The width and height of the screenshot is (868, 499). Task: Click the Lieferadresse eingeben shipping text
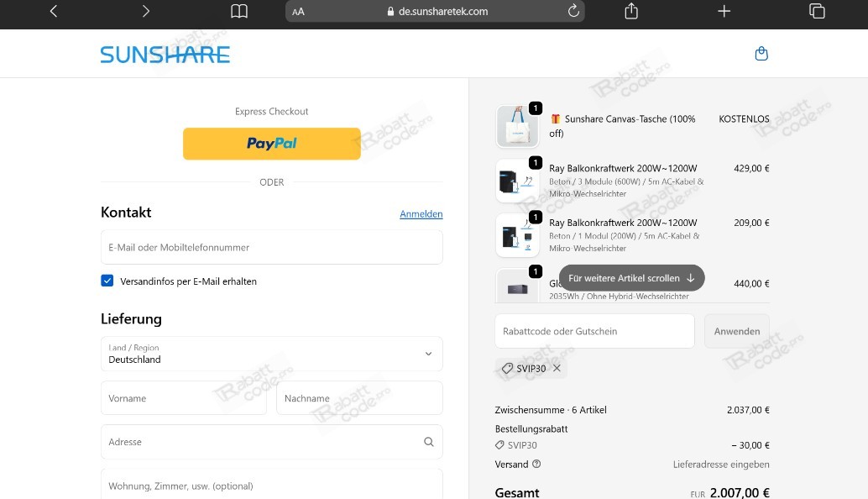pyautogui.click(x=721, y=464)
